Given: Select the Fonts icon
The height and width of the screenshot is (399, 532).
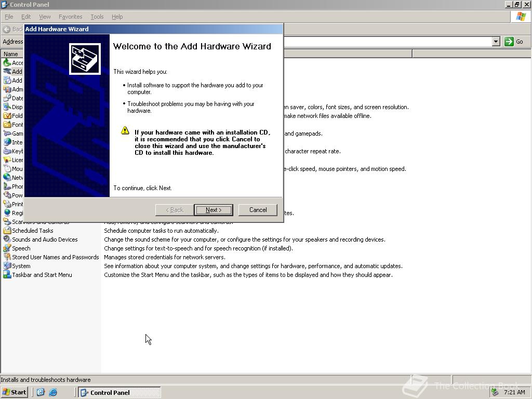Looking at the screenshot, I should (7, 124).
